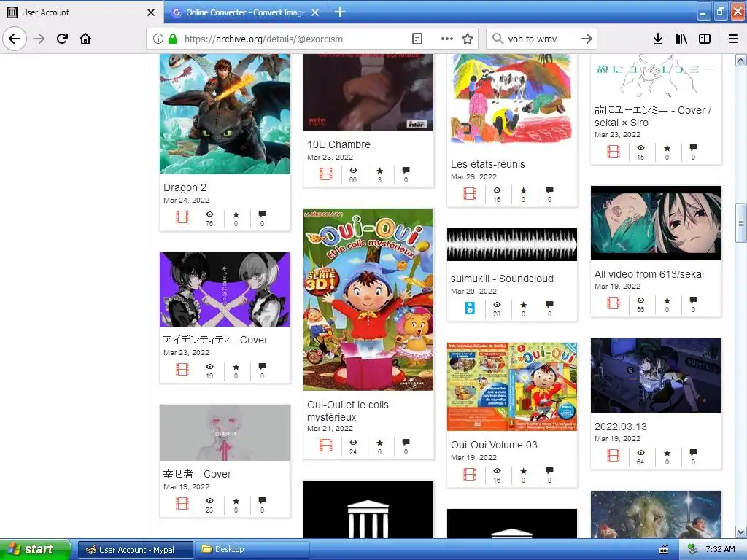
Task: Select User Account - Mypal taskbar button
Action: [x=136, y=550]
